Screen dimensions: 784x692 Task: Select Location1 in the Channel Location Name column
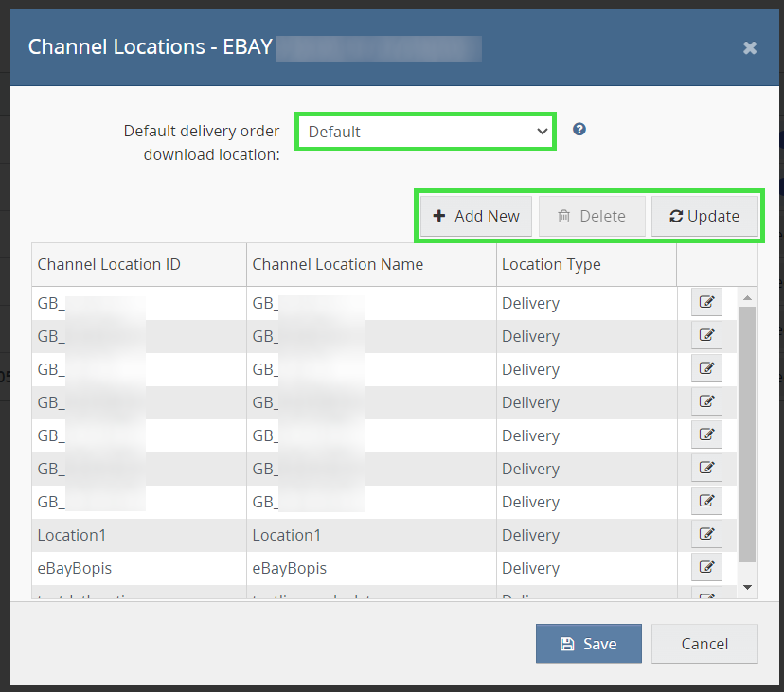point(287,535)
